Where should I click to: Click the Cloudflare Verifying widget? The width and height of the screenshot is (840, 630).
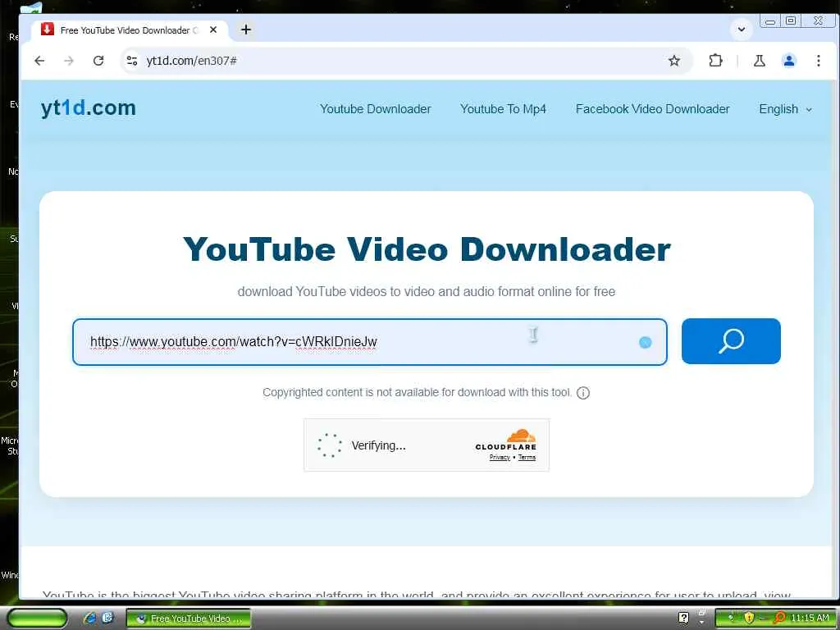pyautogui.click(x=427, y=445)
